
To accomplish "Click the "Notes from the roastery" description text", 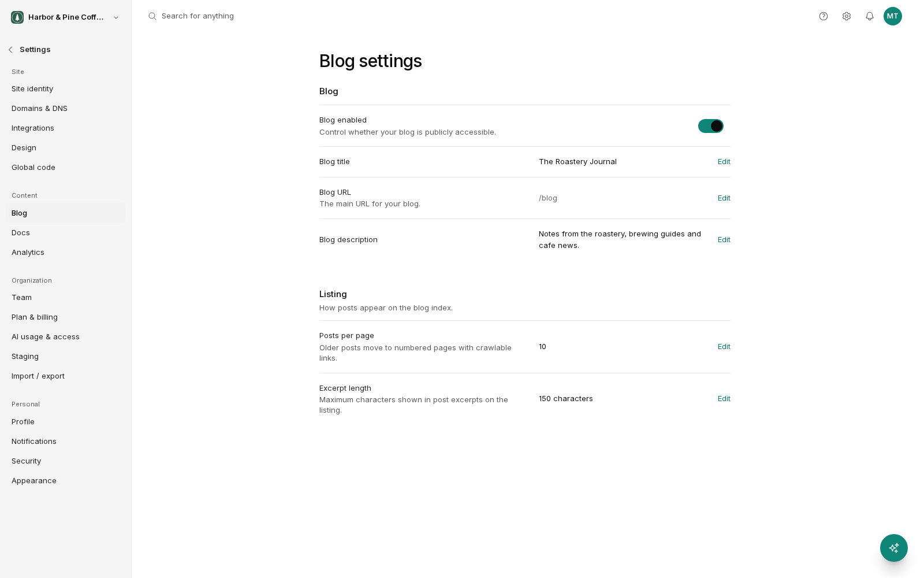I will (x=620, y=240).
